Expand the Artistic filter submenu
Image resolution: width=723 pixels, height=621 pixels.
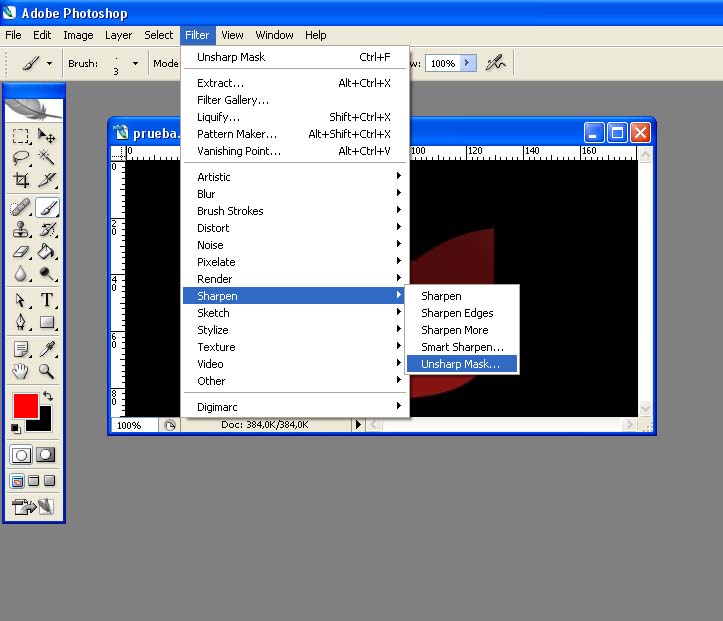tap(294, 177)
